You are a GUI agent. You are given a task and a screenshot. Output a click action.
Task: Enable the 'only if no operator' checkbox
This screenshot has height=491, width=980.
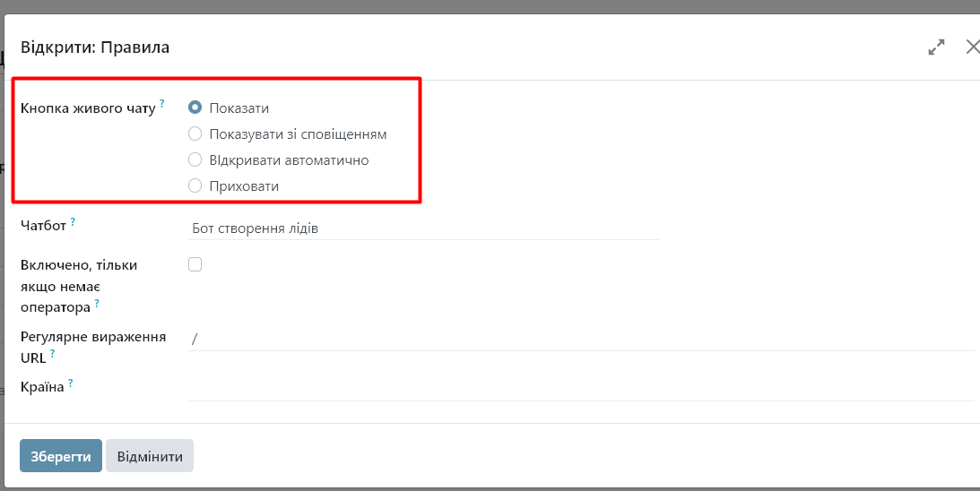195,264
